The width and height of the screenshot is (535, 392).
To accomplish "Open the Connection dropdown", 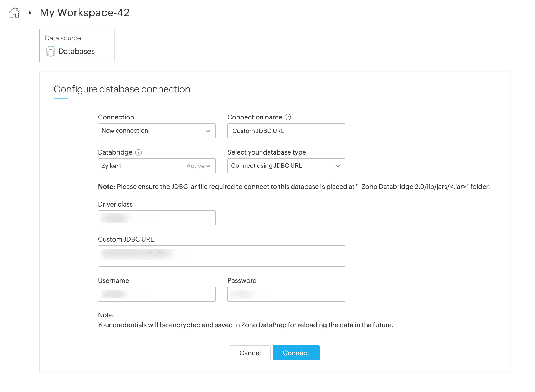I will 157,131.
